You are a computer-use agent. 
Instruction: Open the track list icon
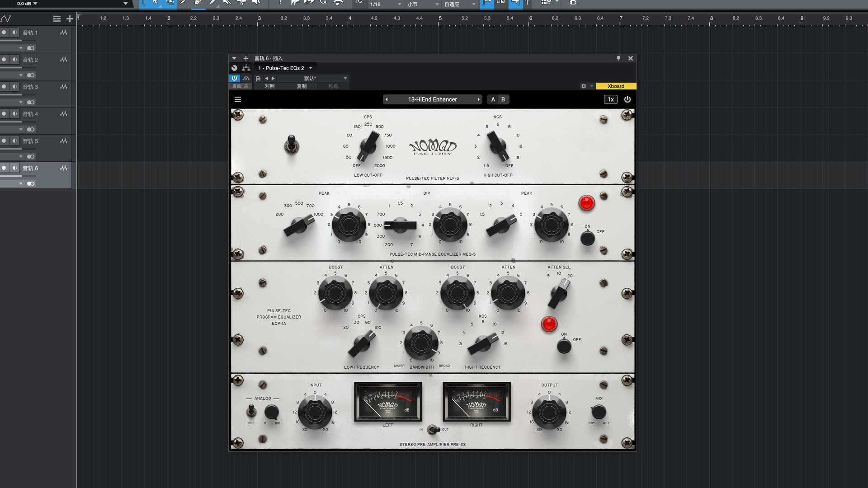pos(57,19)
